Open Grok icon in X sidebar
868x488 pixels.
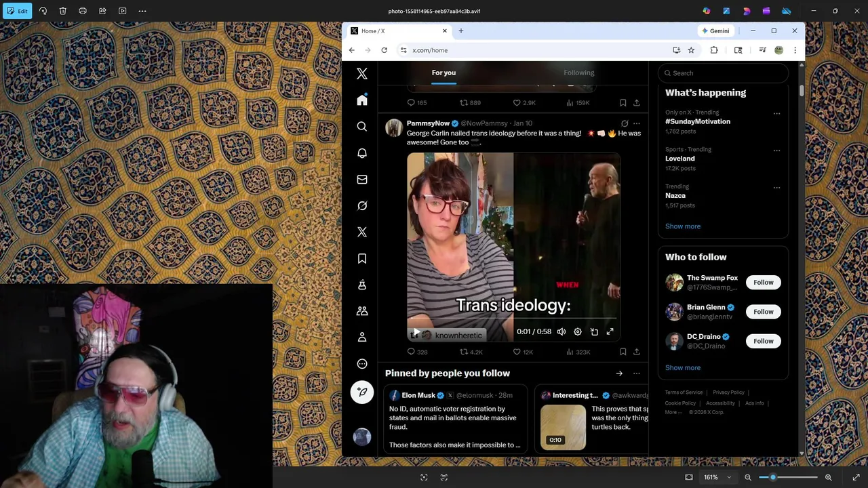pos(362,206)
